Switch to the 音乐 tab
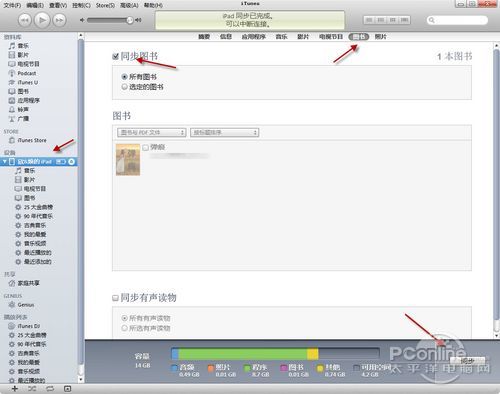 [281, 37]
